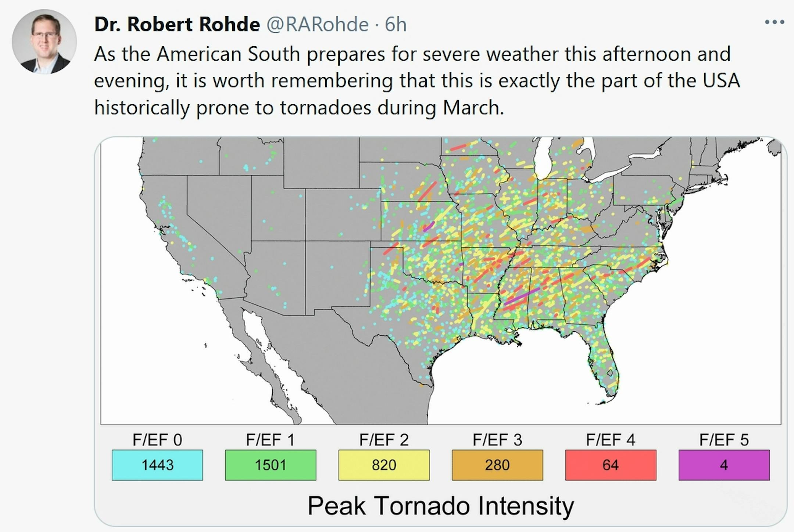The height and width of the screenshot is (532, 794).
Task: Open the three-dot more options menu
Action: tap(775, 22)
